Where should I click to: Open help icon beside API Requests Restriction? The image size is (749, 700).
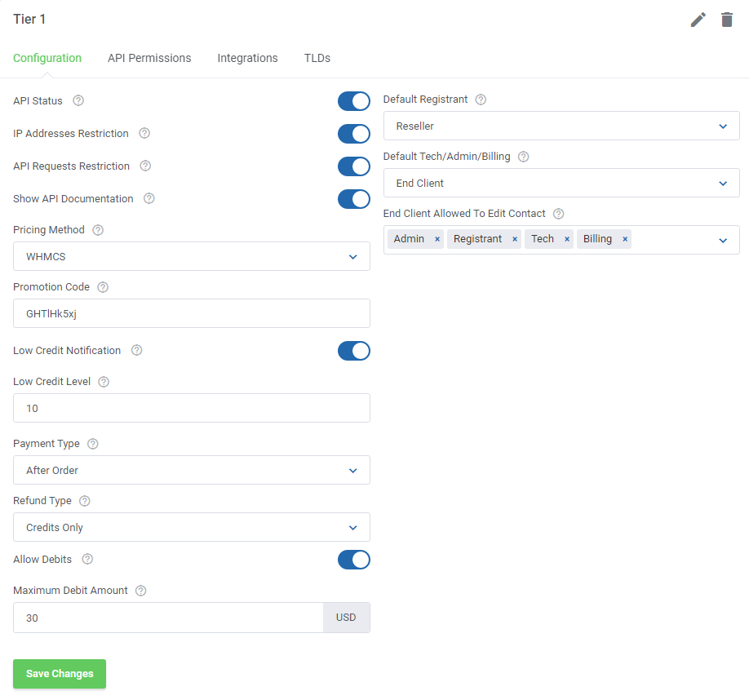145,166
